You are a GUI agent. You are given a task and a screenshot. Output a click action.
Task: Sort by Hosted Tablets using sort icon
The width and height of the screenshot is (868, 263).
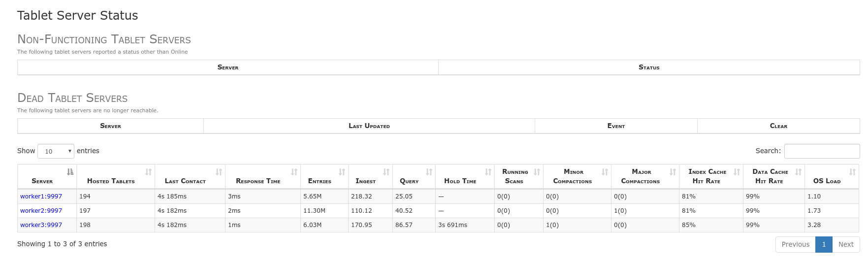[x=148, y=172]
